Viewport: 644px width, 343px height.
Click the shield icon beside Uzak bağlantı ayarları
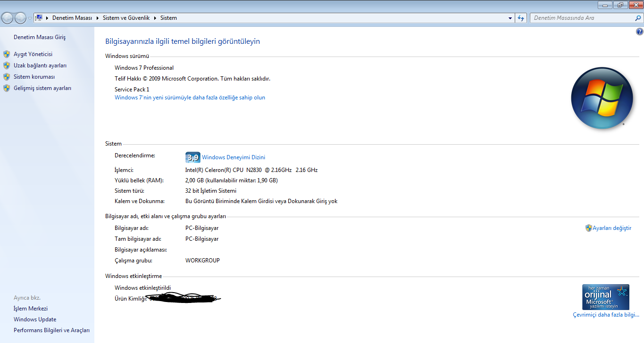coord(7,65)
